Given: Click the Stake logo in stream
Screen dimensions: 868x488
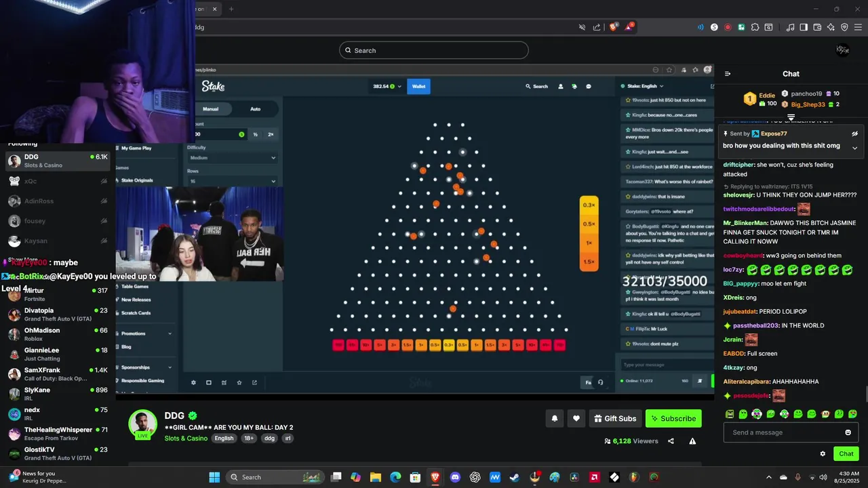Looking at the screenshot, I should tap(213, 86).
